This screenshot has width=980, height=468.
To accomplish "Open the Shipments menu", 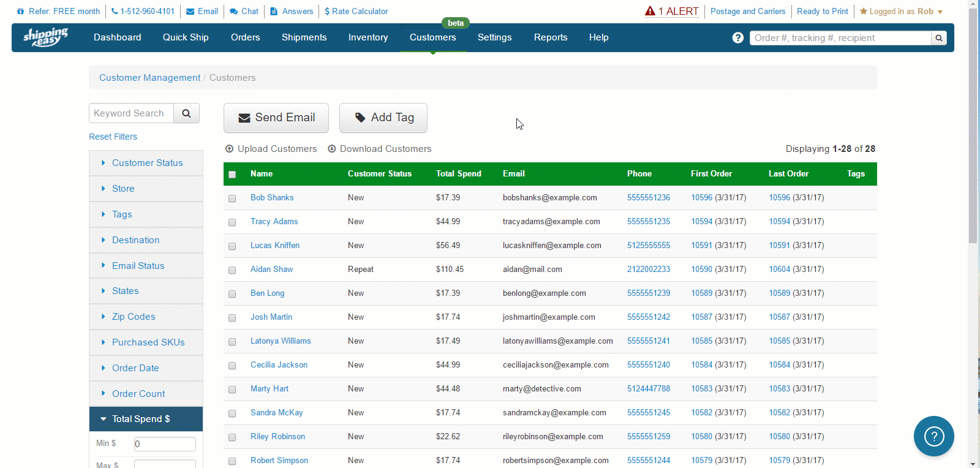I will 304,37.
